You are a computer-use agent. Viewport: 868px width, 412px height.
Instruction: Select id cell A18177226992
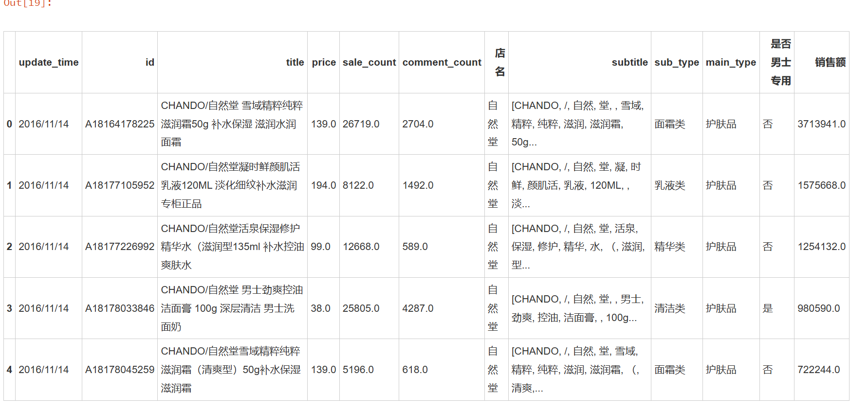[x=120, y=247]
